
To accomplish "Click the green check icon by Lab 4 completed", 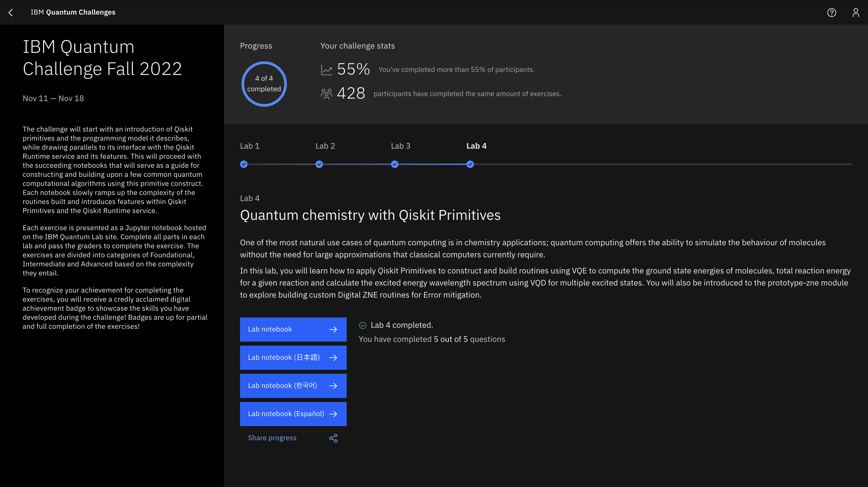I will pyautogui.click(x=363, y=325).
